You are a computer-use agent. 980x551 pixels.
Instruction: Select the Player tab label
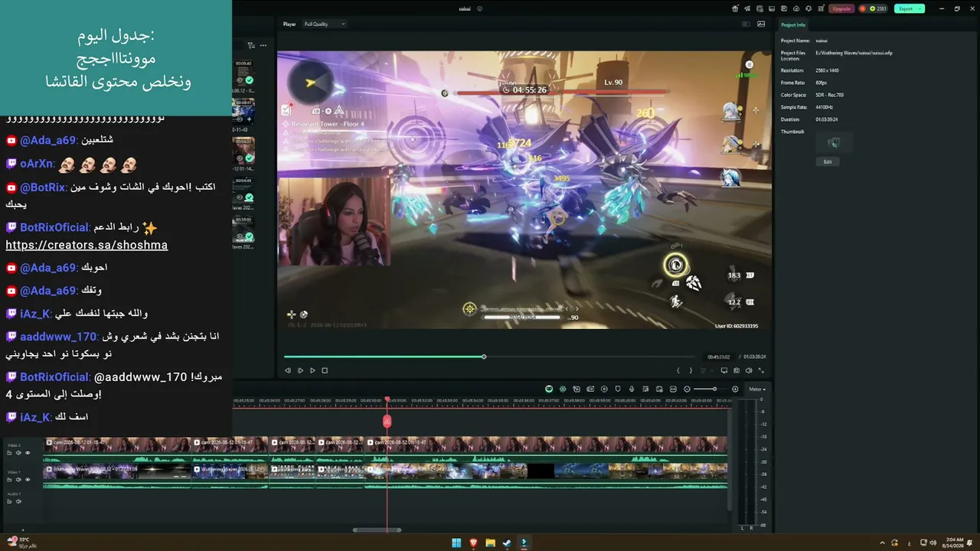(x=289, y=24)
